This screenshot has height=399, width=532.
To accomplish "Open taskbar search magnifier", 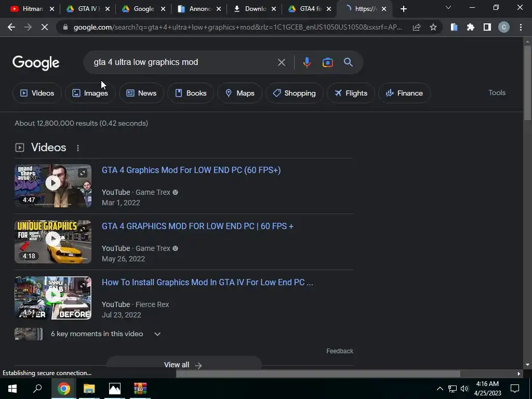I will coord(37,389).
